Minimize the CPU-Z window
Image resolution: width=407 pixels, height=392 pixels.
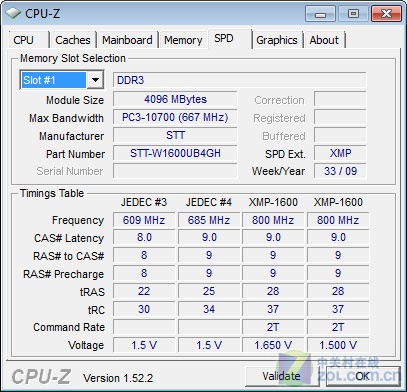pos(320,14)
